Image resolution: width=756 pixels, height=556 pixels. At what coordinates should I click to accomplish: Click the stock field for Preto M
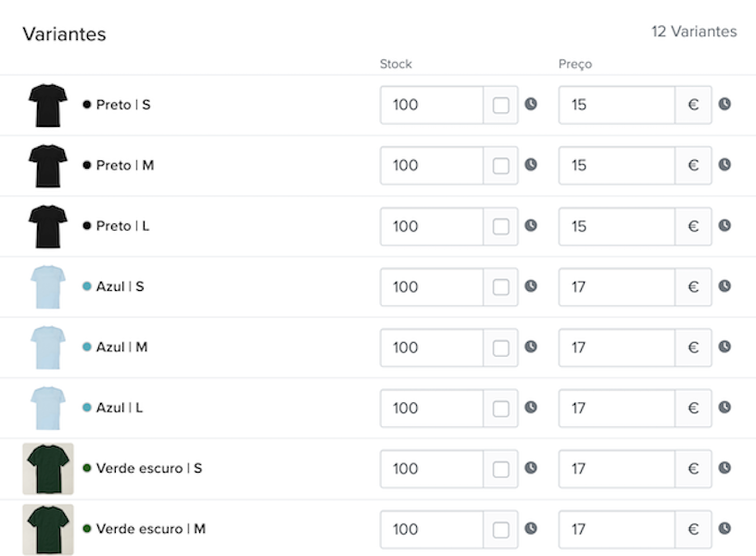pyautogui.click(x=432, y=165)
